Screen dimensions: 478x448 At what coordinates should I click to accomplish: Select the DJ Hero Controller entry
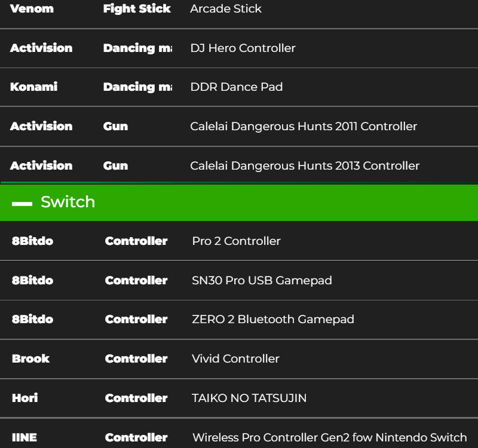point(243,48)
